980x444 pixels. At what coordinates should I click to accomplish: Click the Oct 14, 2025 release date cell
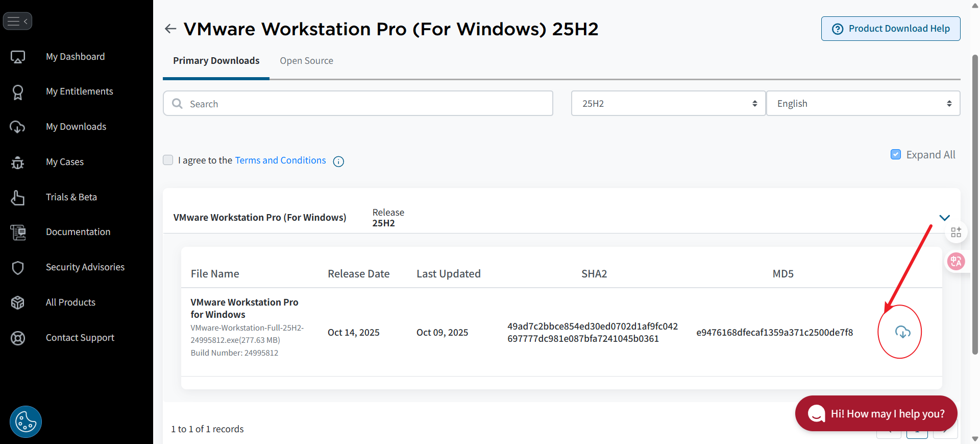(x=353, y=333)
